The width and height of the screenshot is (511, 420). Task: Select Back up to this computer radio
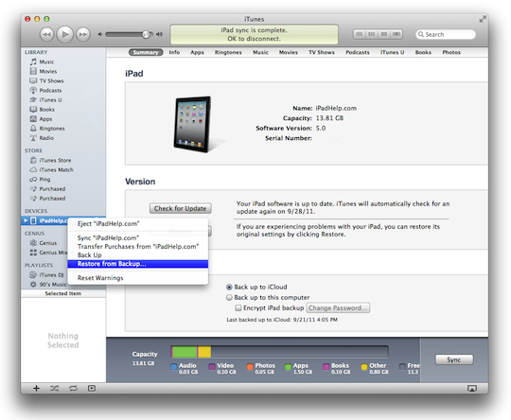229,297
